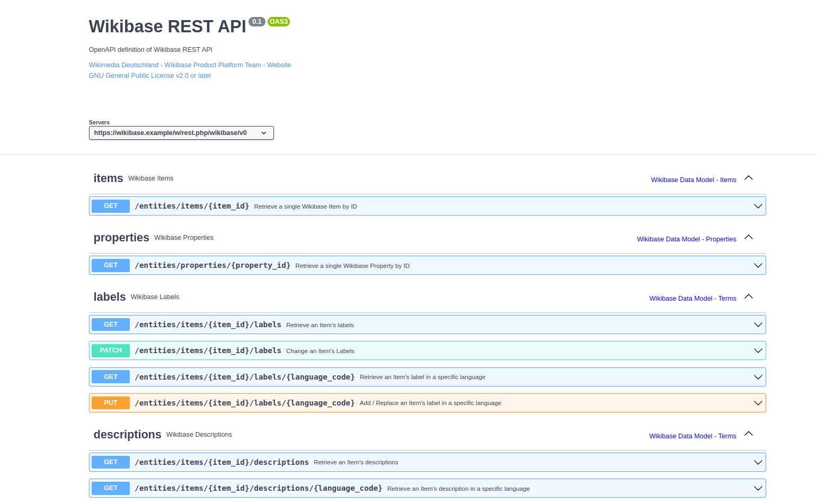817x504 pixels.
Task: Expand GET property by ID row arrow
Action: pyautogui.click(x=758, y=266)
